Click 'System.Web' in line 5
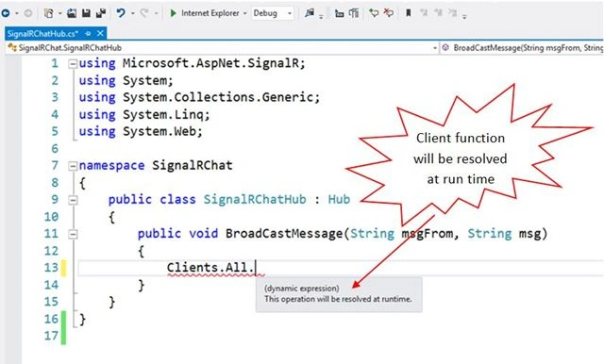The width and height of the screenshot is (604, 364). tap(159, 132)
